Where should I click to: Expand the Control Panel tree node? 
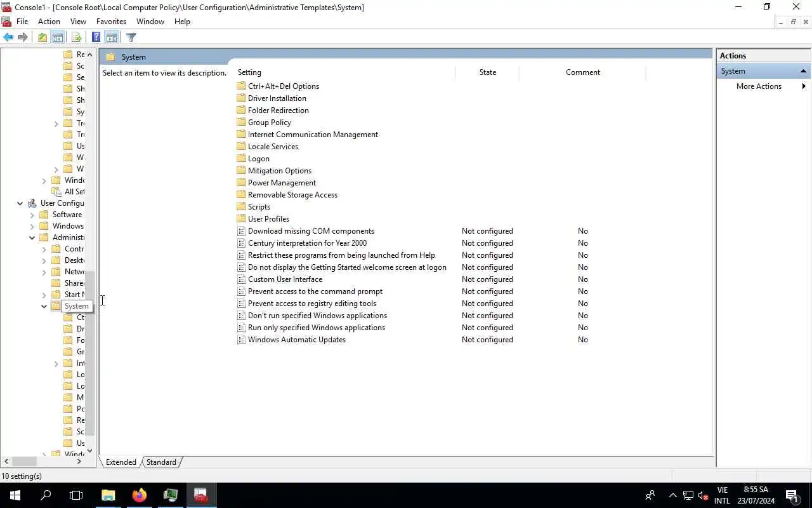click(44, 249)
